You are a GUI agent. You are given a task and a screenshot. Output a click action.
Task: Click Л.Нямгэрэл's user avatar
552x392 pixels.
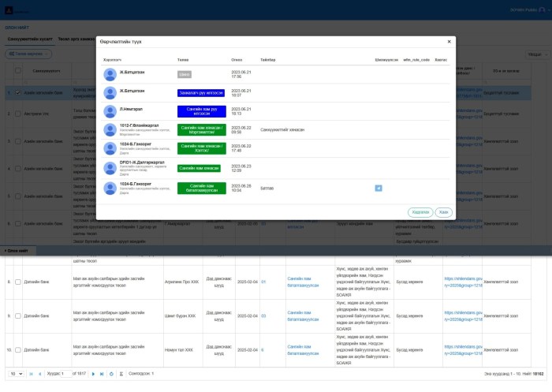tap(110, 111)
